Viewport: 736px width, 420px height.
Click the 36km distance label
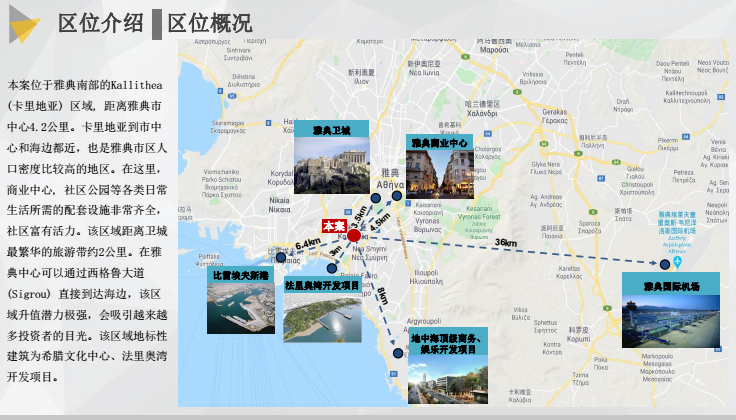click(x=506, y=243)
